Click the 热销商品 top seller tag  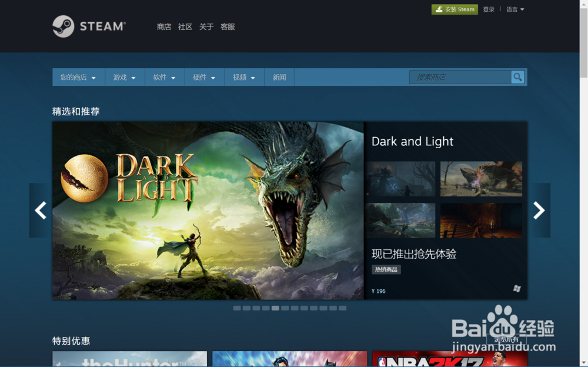tap(386, 269)
